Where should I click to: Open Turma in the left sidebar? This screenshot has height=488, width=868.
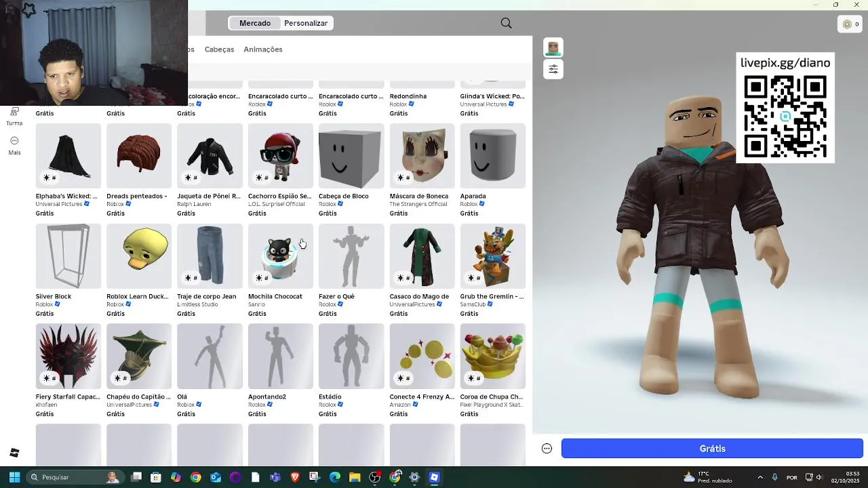pyautogui.click(x=14, y=116)
